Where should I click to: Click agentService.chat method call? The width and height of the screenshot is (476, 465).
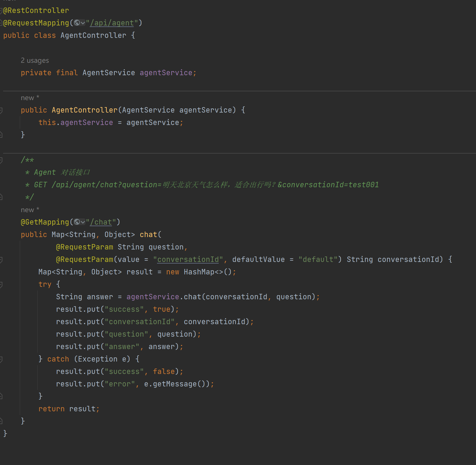(164, 297)
